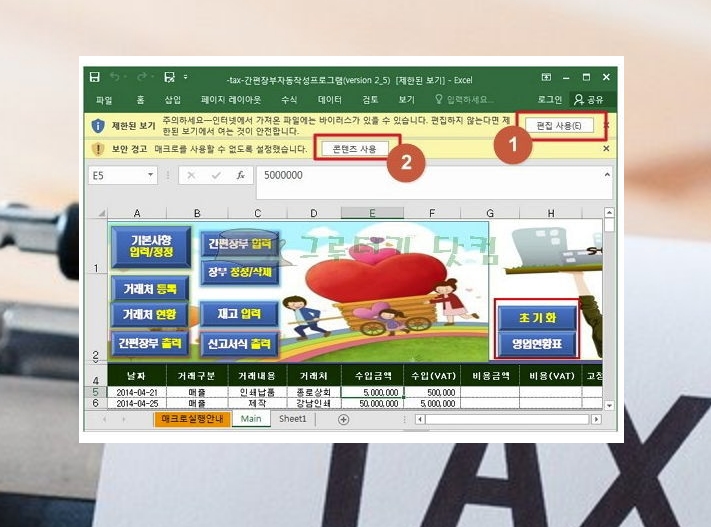
Task: Click the Redo arrow icon
Action: [142, 77]
